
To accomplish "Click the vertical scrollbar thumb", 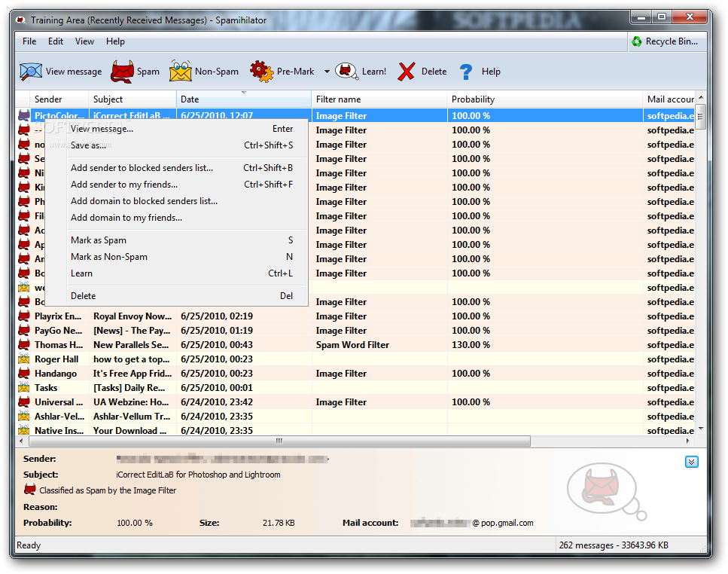I will point(700,117).
